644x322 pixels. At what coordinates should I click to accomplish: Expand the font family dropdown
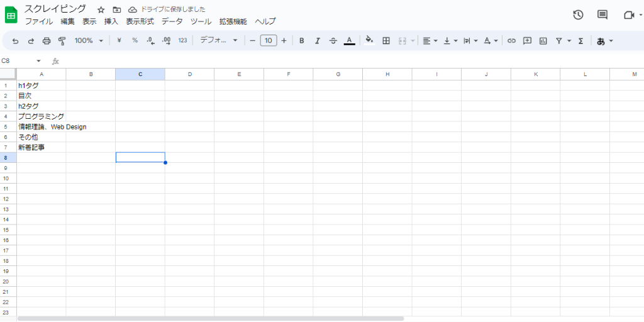219,41
